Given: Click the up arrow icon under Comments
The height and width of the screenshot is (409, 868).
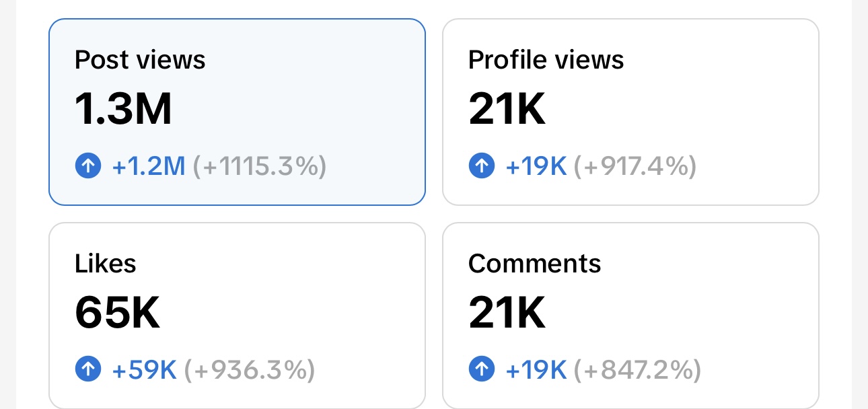Looking at the screenshot, I should [481, 369].
